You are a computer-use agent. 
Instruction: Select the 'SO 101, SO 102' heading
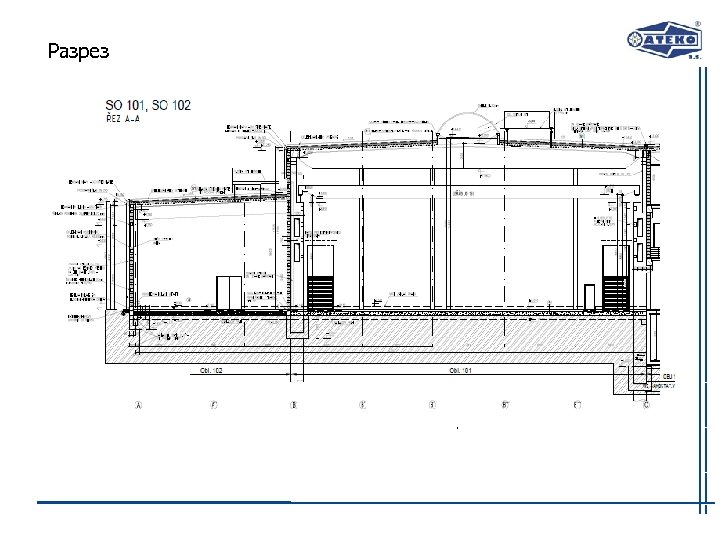(x=148, y=105)
